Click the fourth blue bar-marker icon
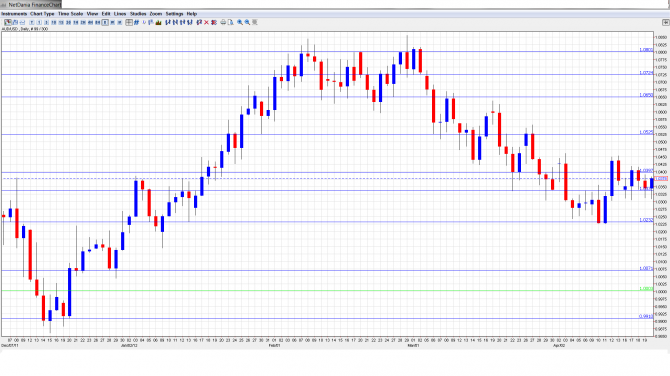Viewport: 670px width, 376px height. 190,22
